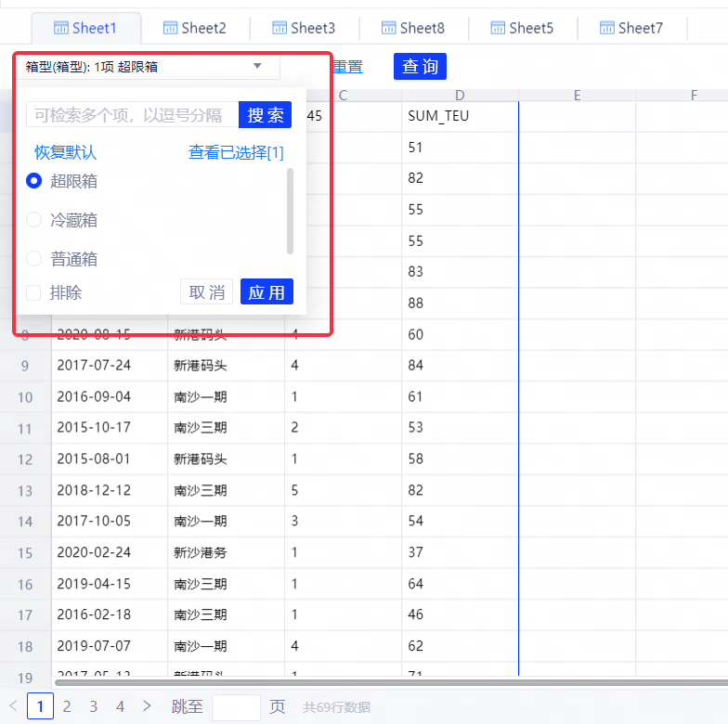Click the 搜索 button
Image resolution: width=728 pixels, height=724 pixels.
(x=266, y=115)
